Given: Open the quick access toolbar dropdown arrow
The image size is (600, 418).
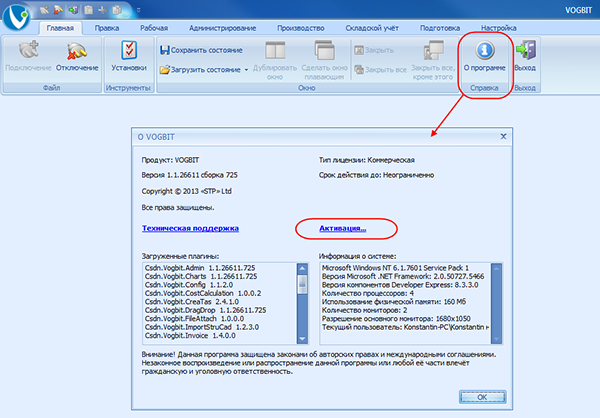Looking at the screenshot, I should click(x=140, y=9).
